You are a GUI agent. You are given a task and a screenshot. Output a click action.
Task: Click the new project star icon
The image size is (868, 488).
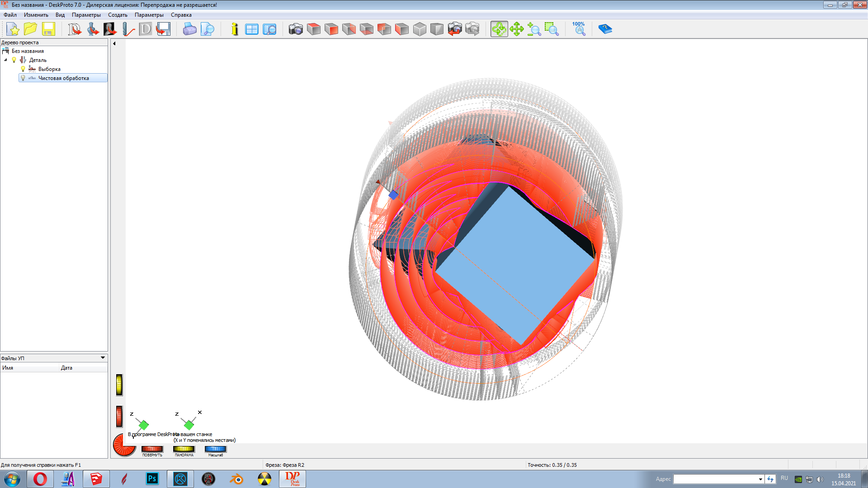coord(13,29)
